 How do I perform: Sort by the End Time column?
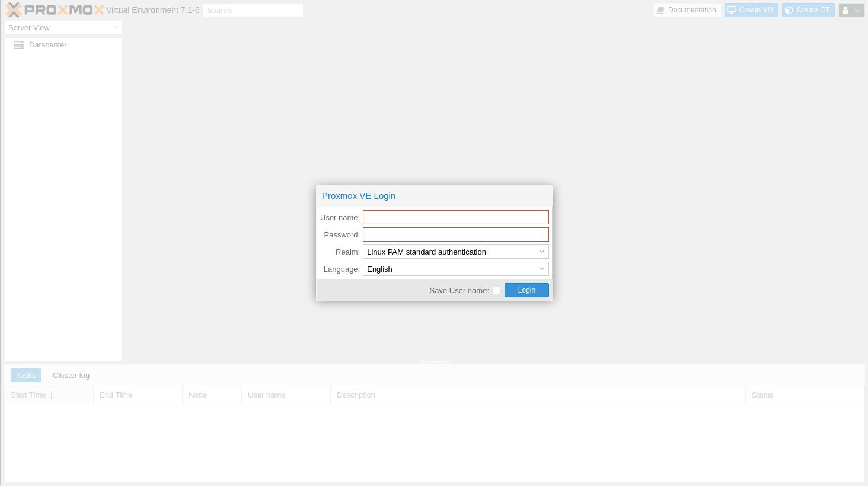(138, 395)
